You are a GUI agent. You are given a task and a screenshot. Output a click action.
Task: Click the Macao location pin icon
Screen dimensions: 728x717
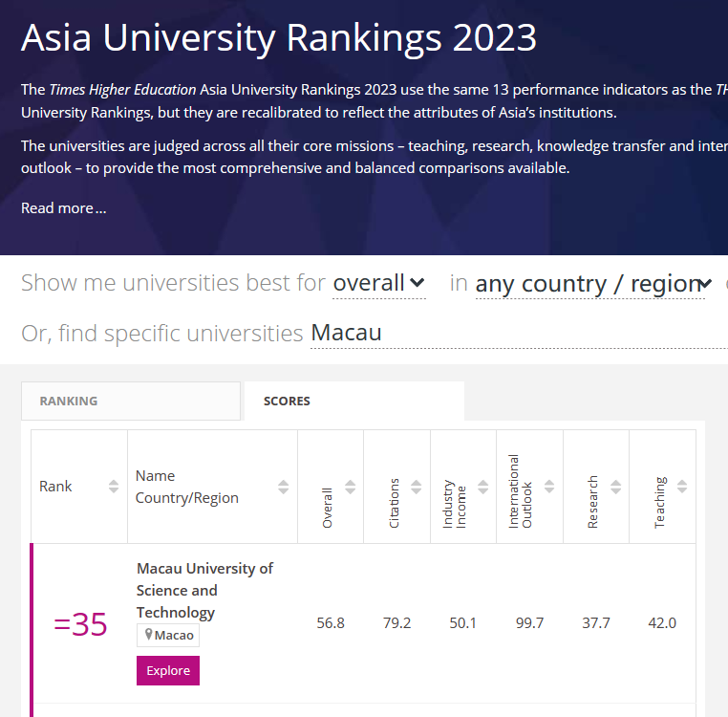(149, 634)
